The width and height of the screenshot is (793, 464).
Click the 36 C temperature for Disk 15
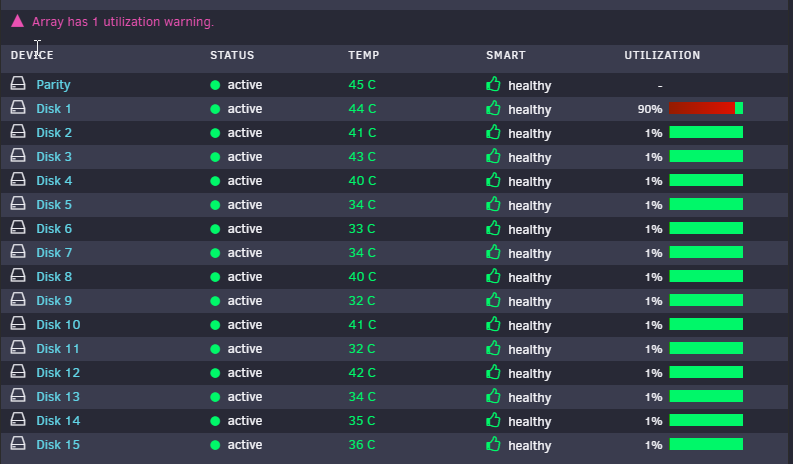click(362, 445)
